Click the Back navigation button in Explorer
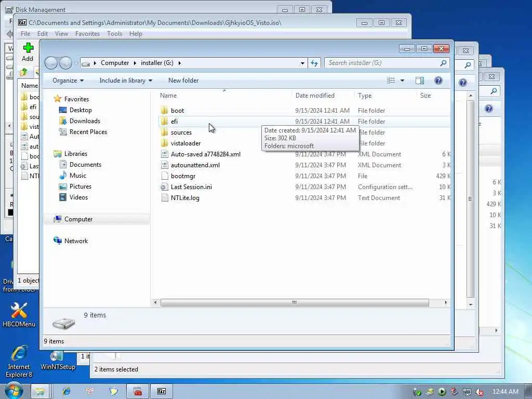The height and width of the screenshot is (399, 532). pos(51,63)
